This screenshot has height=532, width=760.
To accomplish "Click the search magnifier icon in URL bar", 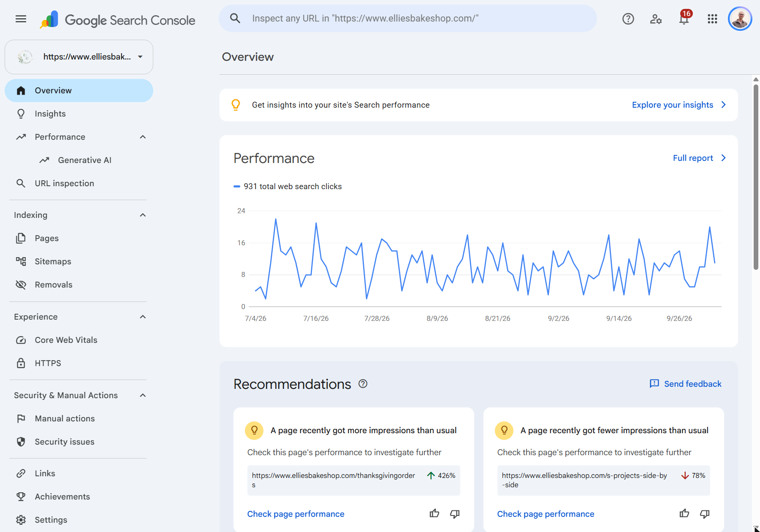I will (x=235, y=18).
